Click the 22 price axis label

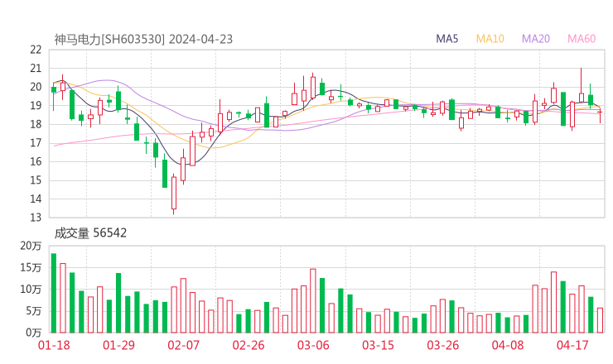click(36, 50)
